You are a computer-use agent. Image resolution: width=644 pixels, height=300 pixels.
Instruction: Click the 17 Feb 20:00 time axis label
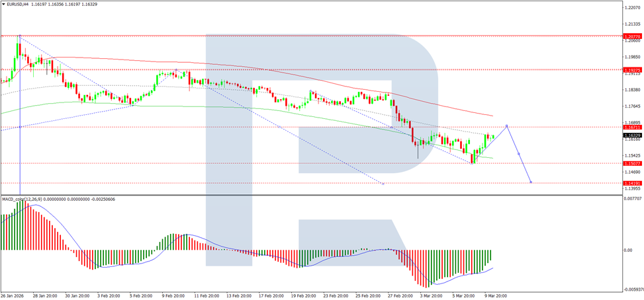[271, 295]
